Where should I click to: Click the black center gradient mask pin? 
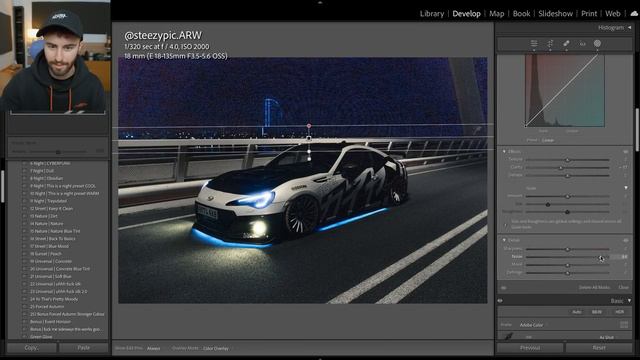[x=309, y=138]
